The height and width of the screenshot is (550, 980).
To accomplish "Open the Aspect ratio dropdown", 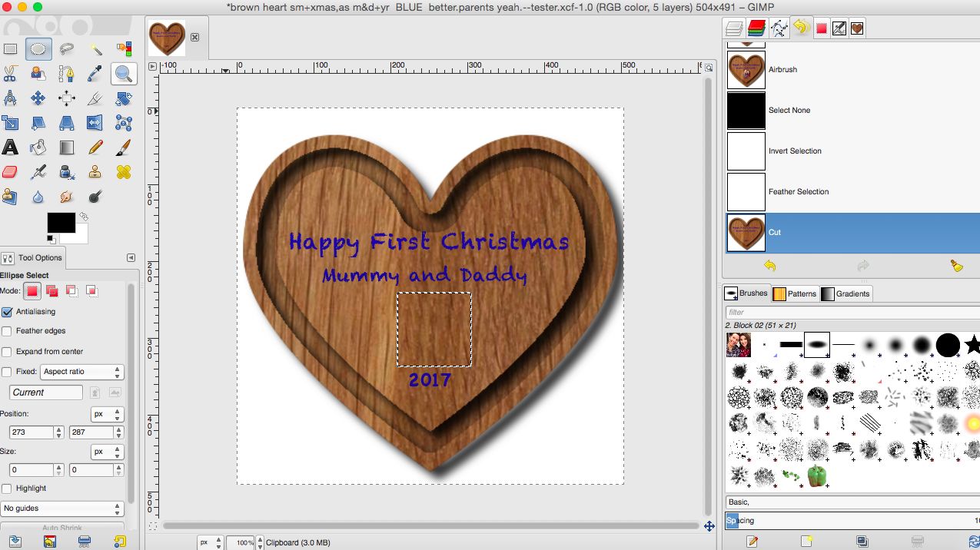I will pos(81,372).
